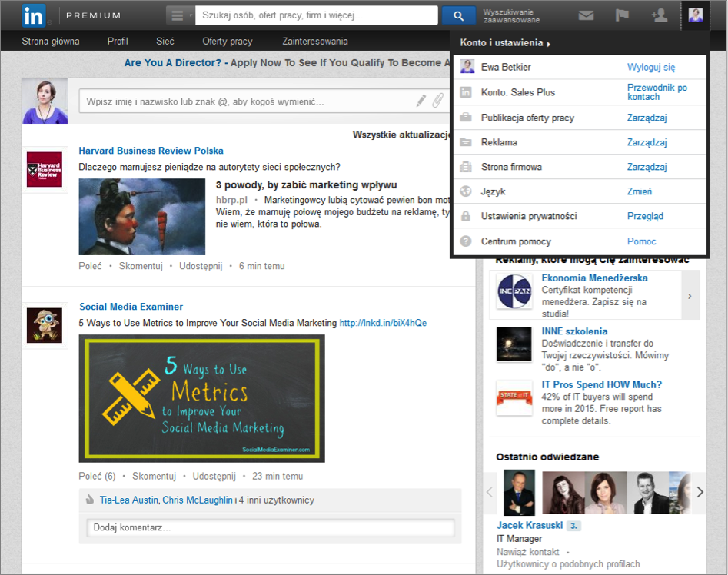This screenshot has width=728, height=575.
Task: Click Poleć under Harvard Business Review post
Action: coord(90,266)
